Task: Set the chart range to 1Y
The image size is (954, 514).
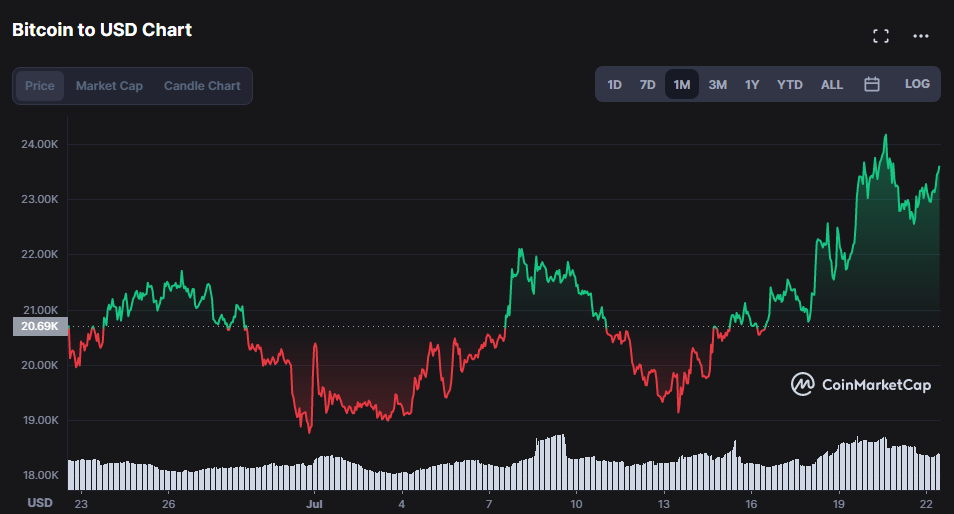Action: click(752, 85)
